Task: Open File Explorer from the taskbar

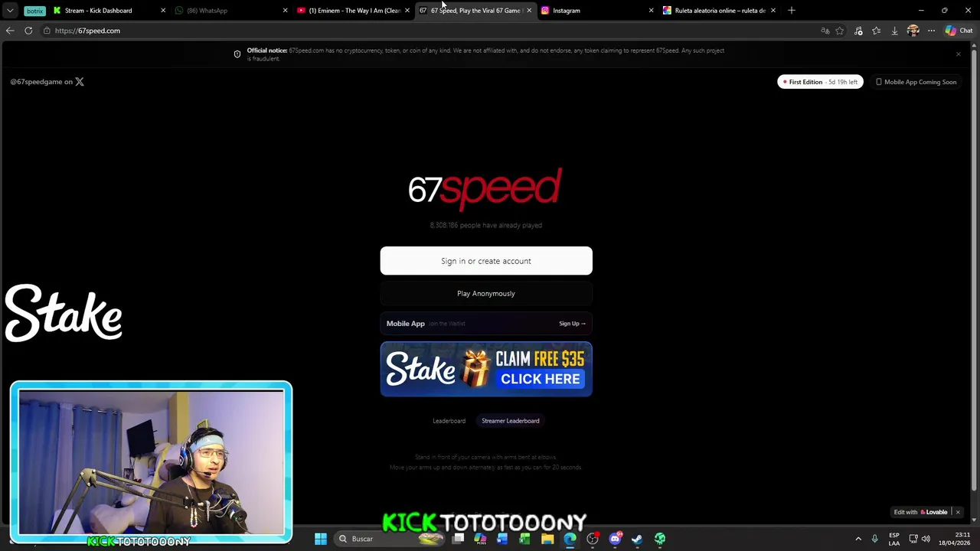Action: [x=547, y=539]
